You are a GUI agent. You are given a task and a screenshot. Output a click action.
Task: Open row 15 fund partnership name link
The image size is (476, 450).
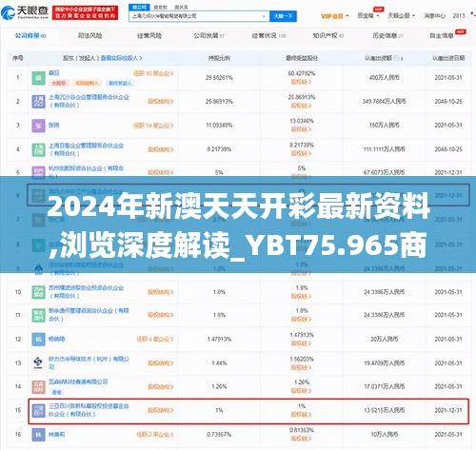click(89, 410)
